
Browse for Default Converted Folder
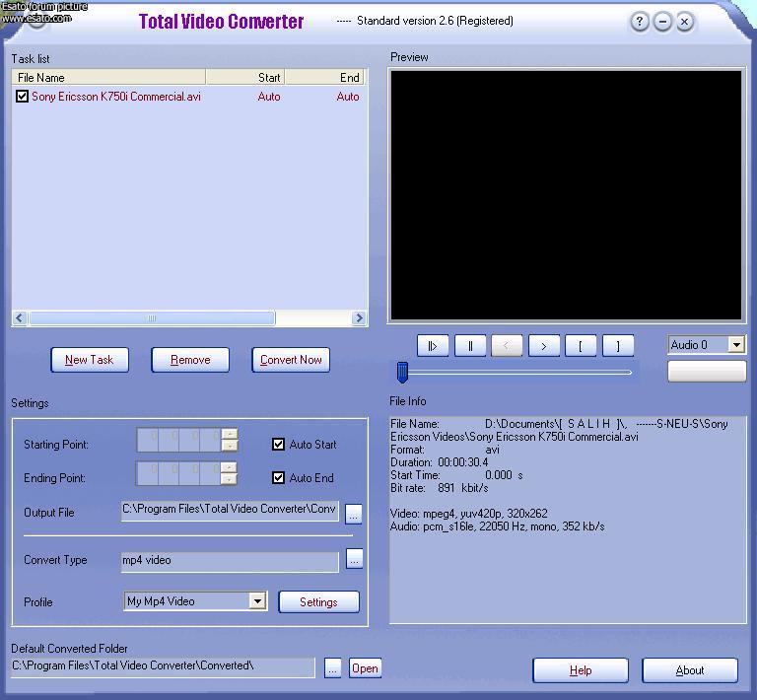tap(332, 668)
